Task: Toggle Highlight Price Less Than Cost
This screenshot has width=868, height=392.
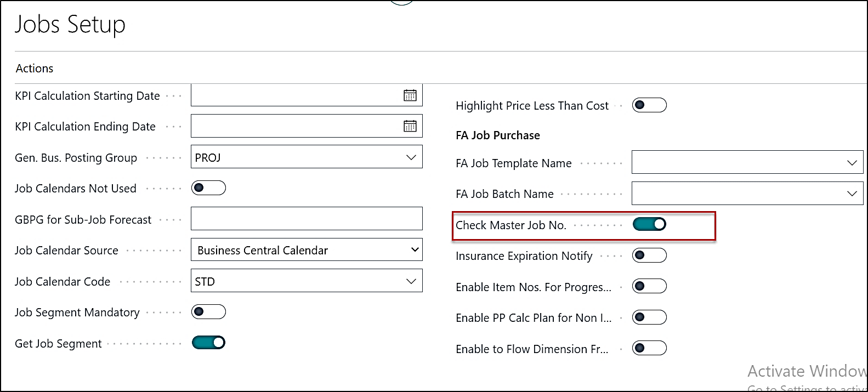Action: (x=649, y=105)
